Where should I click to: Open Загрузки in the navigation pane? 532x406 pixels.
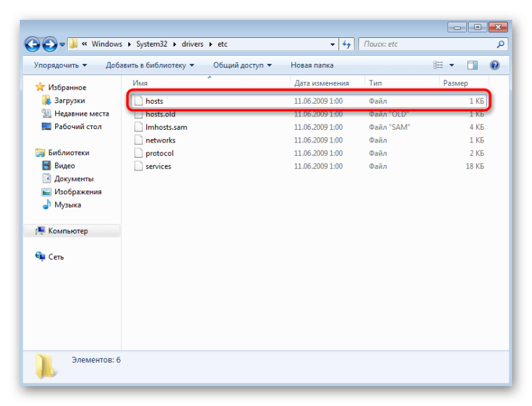[x=70, y=101]
